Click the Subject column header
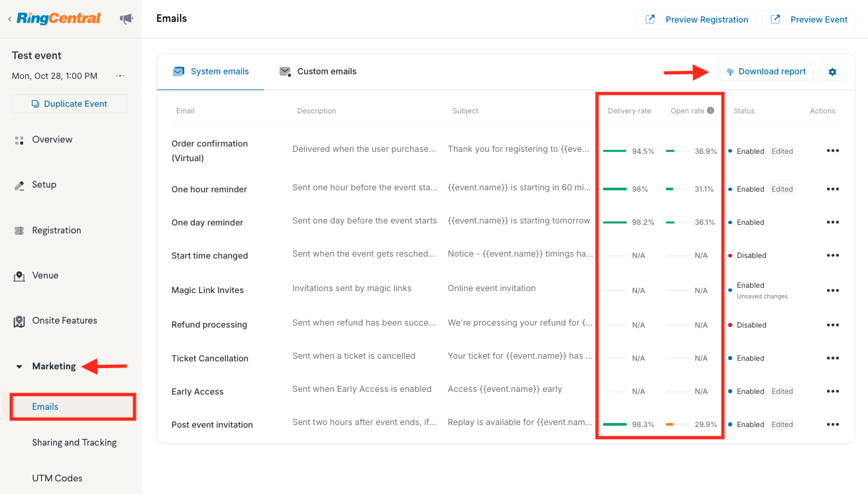 pyautogui.click(x=465, y=111)
